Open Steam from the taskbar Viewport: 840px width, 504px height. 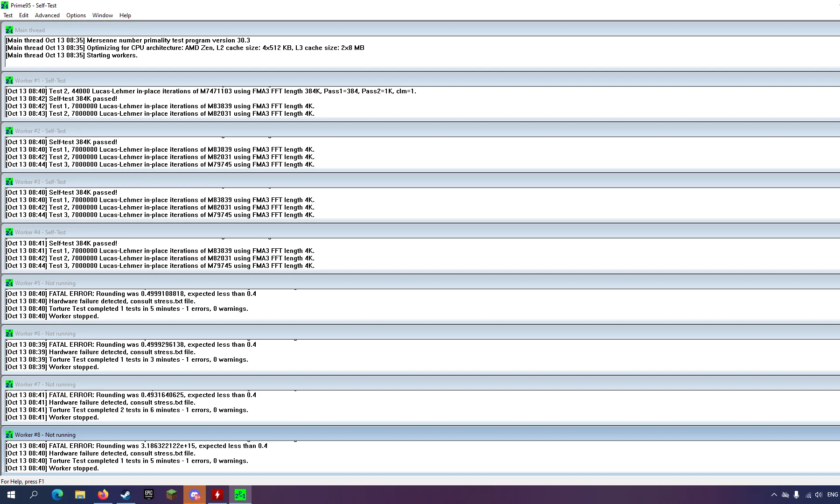126,495
